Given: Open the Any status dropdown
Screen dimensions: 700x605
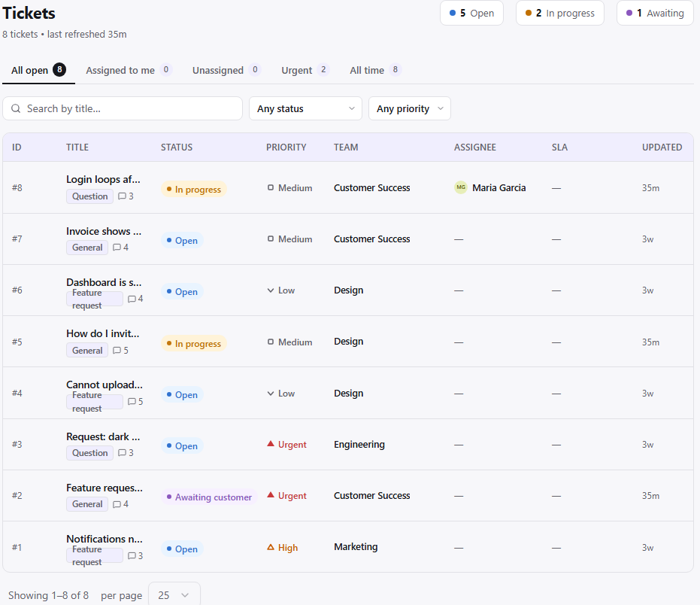Looking at the screenshot, I should point(305,108).
